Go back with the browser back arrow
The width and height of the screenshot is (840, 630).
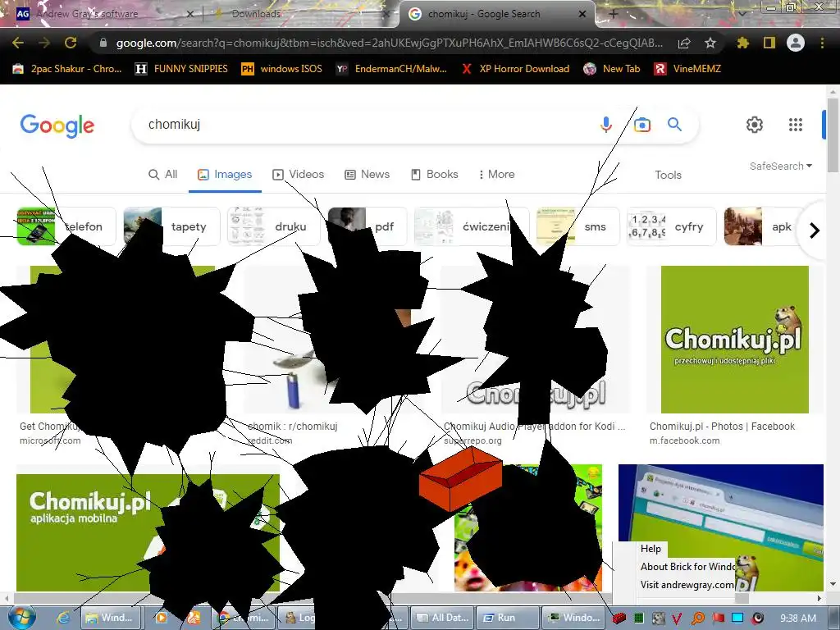pos(18,43)
